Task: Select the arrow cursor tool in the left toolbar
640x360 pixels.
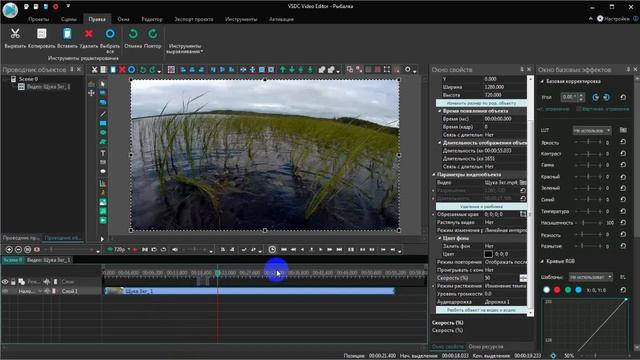Action: [103, 84]
